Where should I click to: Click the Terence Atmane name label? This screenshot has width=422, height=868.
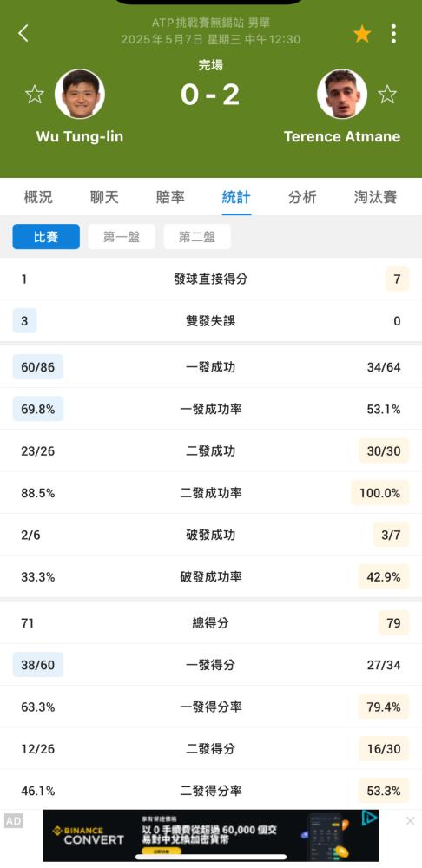[x=342, y=137]
